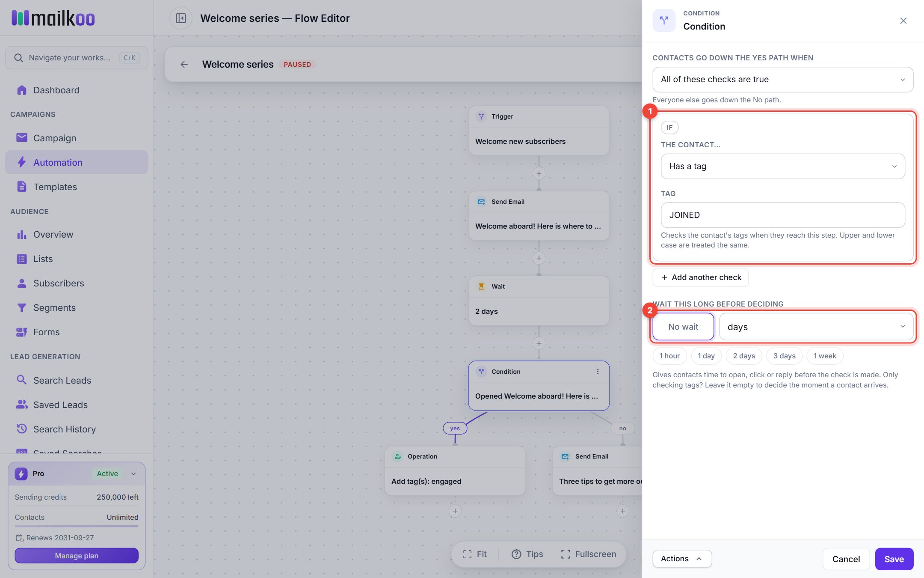Add a step under the Three tips email node
The width and height of the screenshot is (924, 578).
pos(622,511)
